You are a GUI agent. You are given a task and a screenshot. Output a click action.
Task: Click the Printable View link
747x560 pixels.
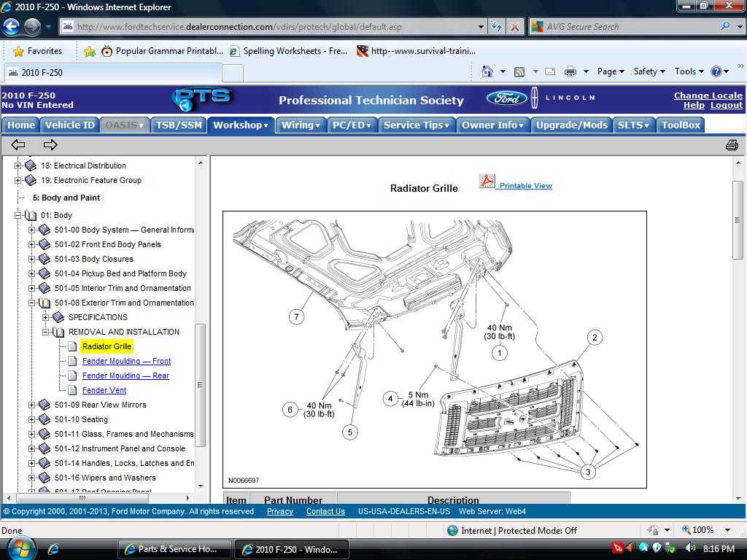(x=526, y=186)
